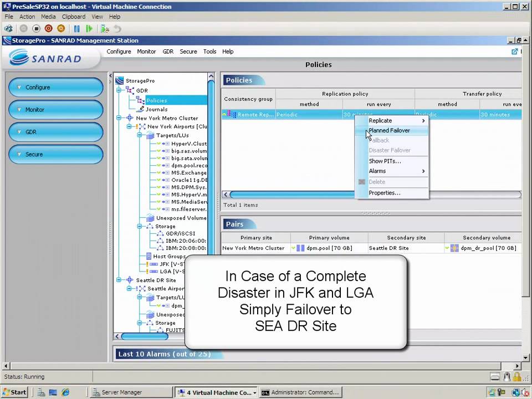Collapse the tree panel with left chevron
The image size is (532, 399).
111,75
